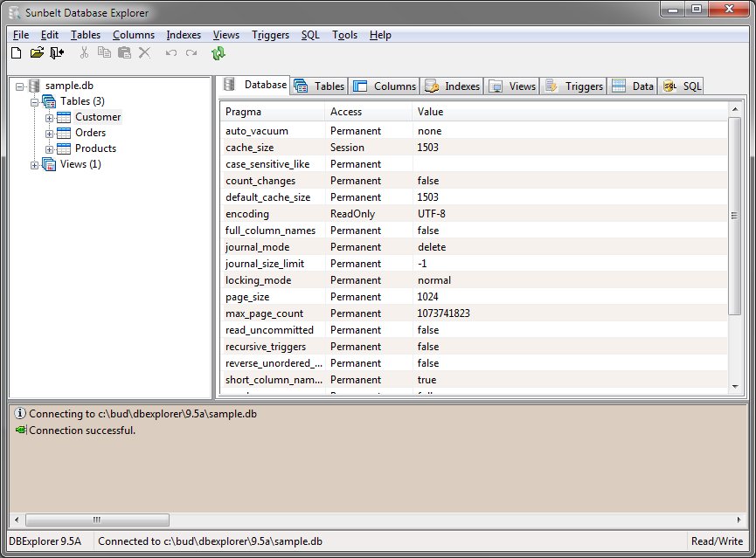
Task: Click the Undo arrow icon
Action: 171,52
